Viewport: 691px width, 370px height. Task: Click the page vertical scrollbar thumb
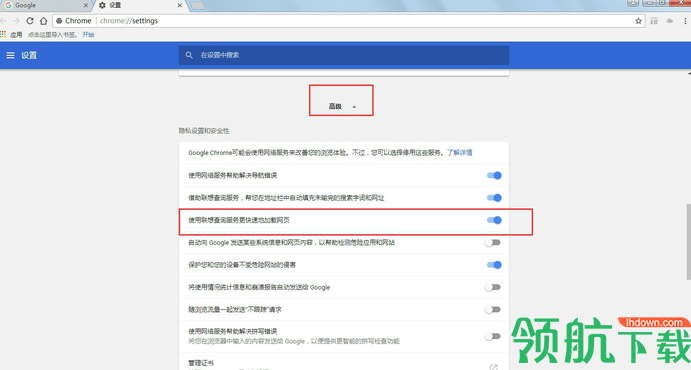tap(688, 241)
